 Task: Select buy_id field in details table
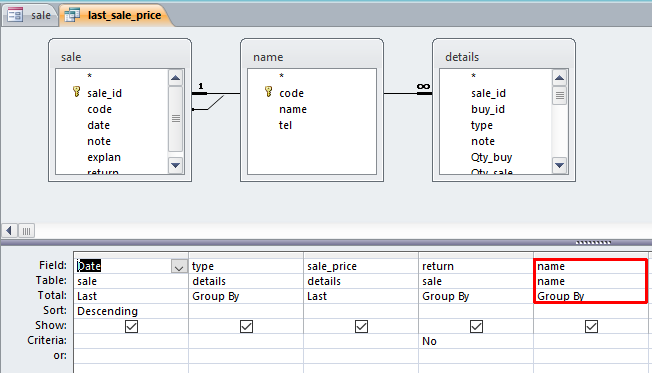488,109
